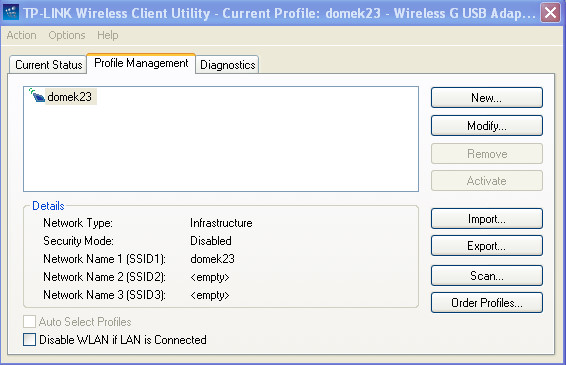
Task: Click the Network Name 3 (SSID3) empty value
Action: pyautogui.click(x=210, y=295)
